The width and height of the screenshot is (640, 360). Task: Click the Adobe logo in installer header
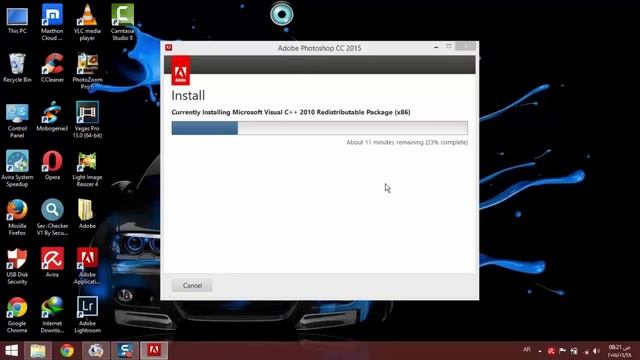click(x=180, y=71)
